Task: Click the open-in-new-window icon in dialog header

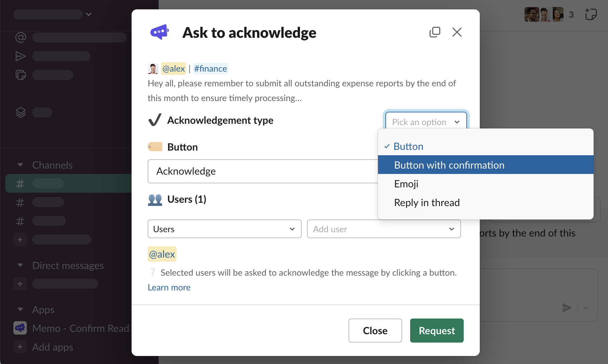Action: (435, 32)
